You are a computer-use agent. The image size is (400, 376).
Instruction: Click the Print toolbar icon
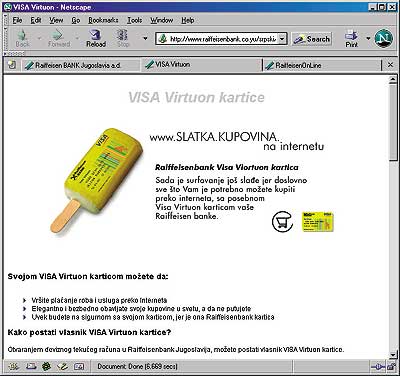point(352,37)
